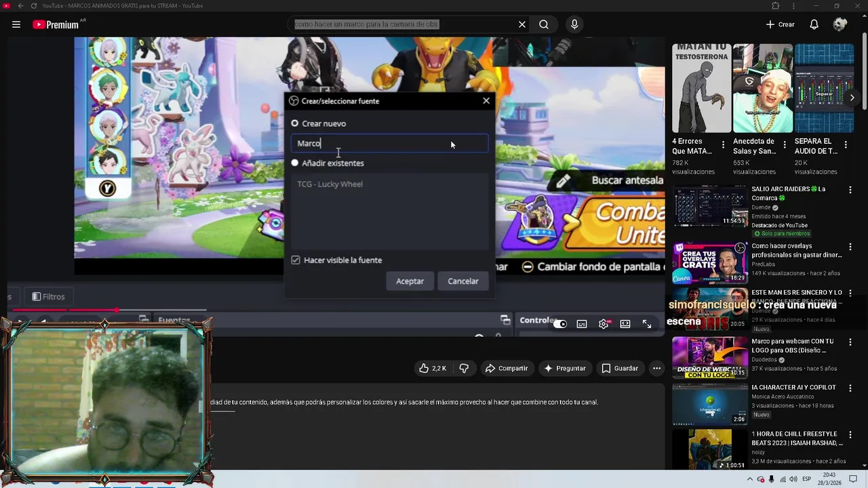Select the Crear nuevo radio option
Viewport: 868px width, 488px height.
pyautogui.click(x=295, y=123)
